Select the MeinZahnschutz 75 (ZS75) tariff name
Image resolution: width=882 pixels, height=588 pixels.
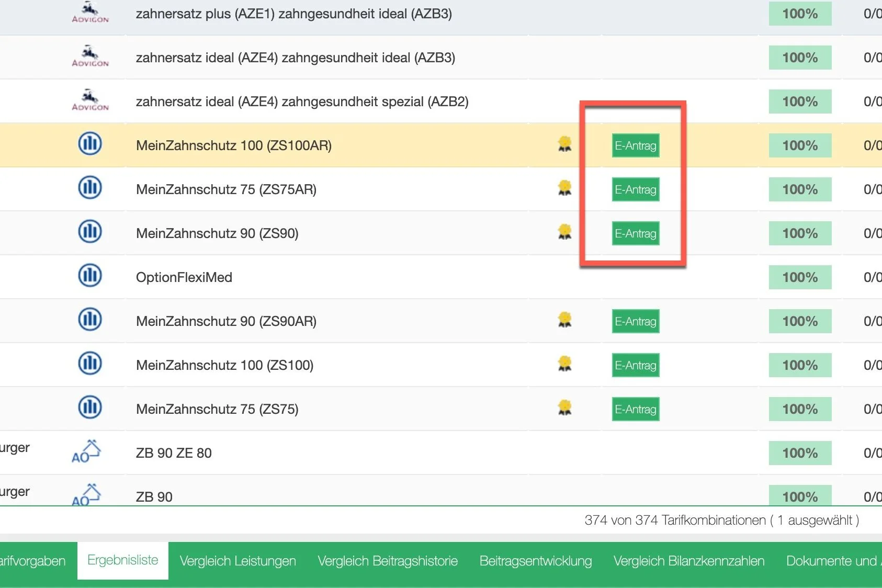tap(217, 409)
